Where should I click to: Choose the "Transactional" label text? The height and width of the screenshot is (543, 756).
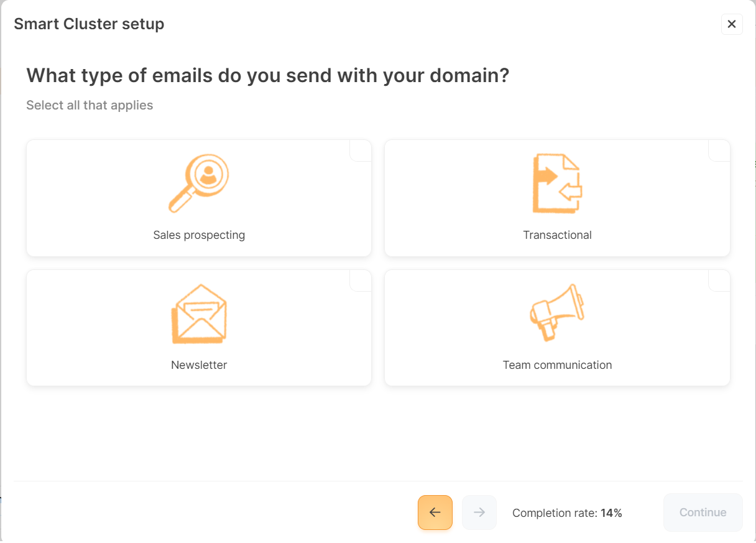[557, 235]
